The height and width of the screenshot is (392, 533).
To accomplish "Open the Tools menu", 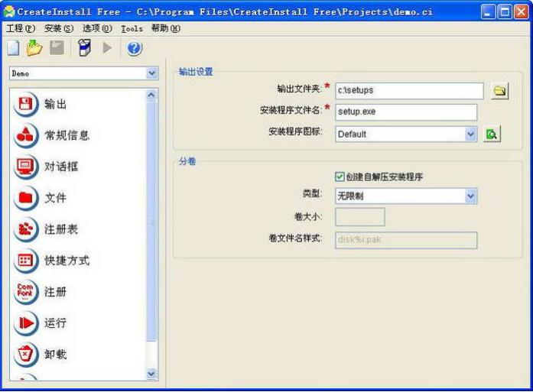I will click(x=132, y=28).
